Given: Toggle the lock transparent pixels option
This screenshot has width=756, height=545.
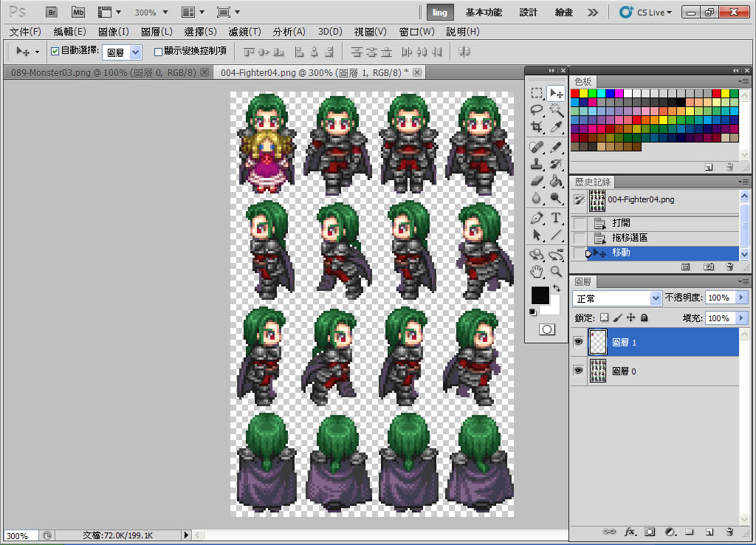Looking at the screenshot, I should [604, 318].
